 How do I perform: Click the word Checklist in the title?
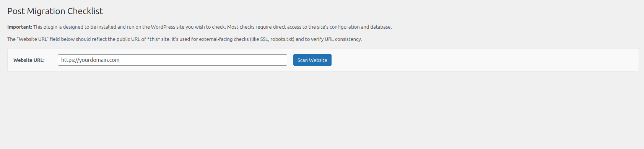pyautogui.click(x=85, y=11)
